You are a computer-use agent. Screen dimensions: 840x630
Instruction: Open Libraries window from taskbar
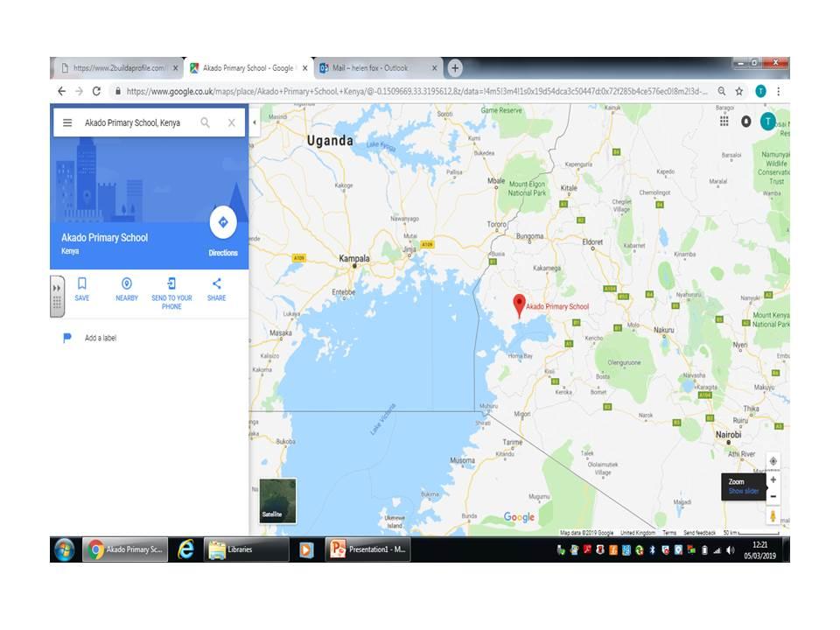coord(245,549)
